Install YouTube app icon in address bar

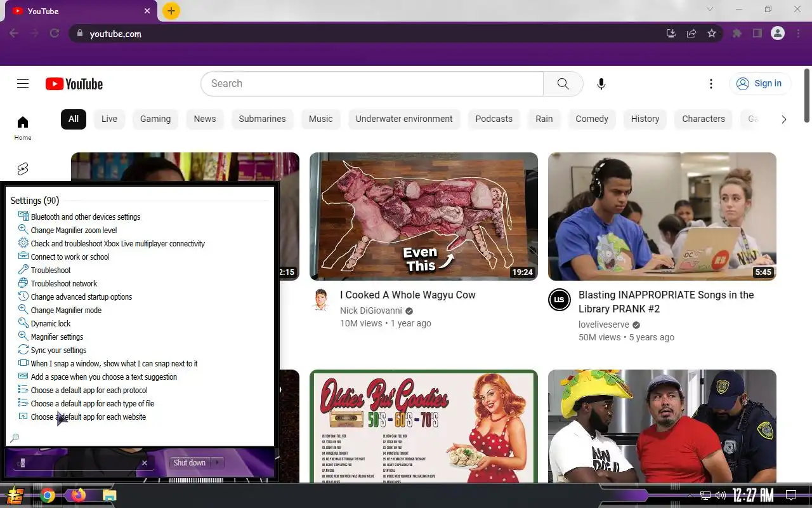671,34
